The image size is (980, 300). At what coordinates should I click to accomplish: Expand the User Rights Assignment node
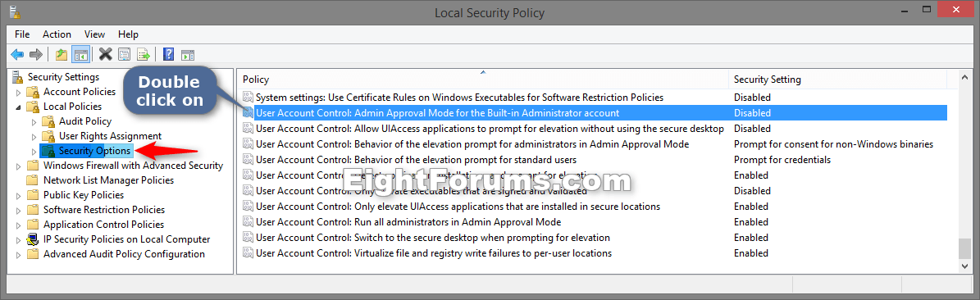click(x=34, y=137)
